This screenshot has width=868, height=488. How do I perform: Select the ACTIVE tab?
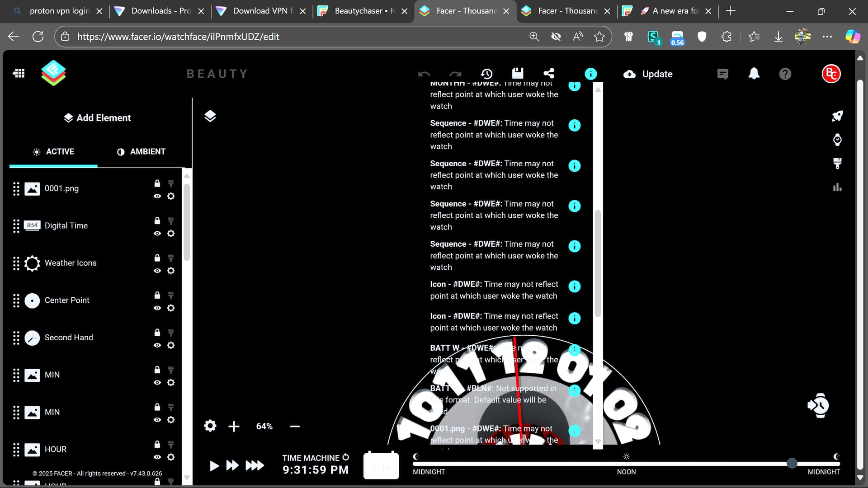click(53, 152)
